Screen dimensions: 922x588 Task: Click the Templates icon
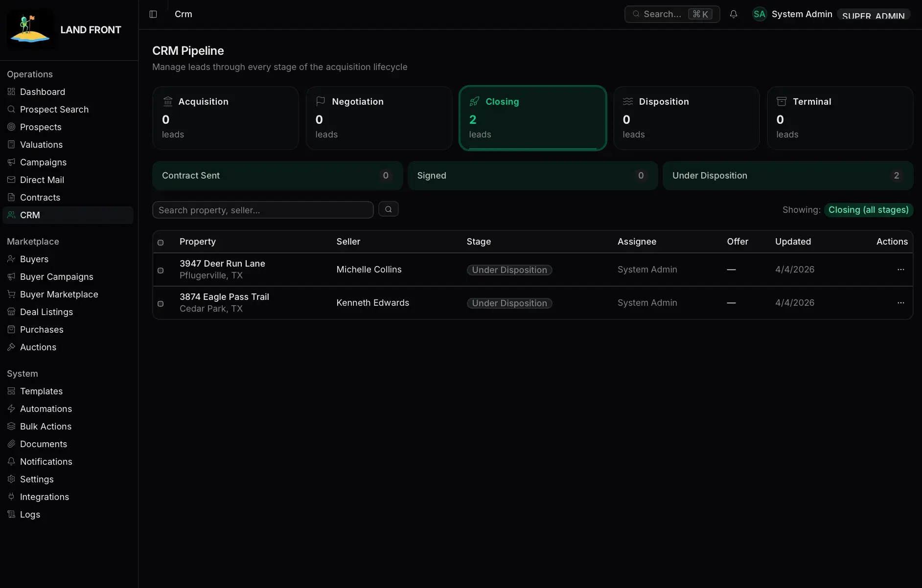(11, 391)
